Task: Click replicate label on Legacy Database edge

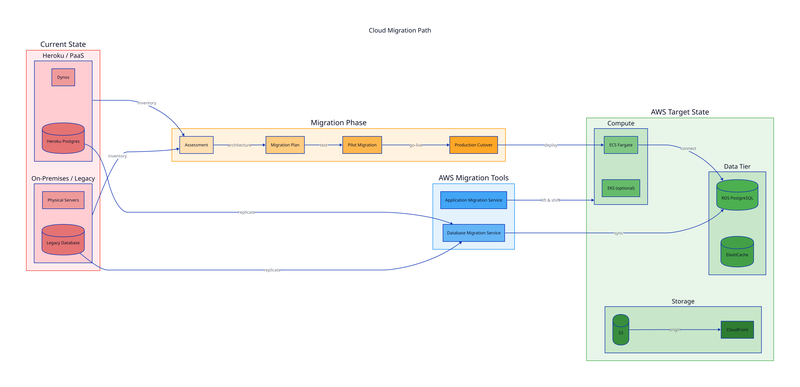Action: pos(272,270)
